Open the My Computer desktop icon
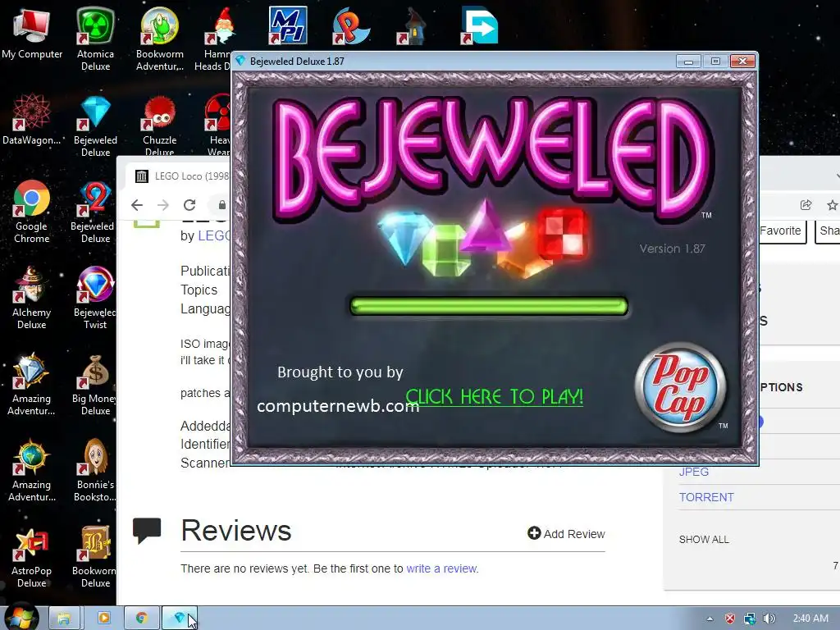Screen dimensions: 840x630 32,33
